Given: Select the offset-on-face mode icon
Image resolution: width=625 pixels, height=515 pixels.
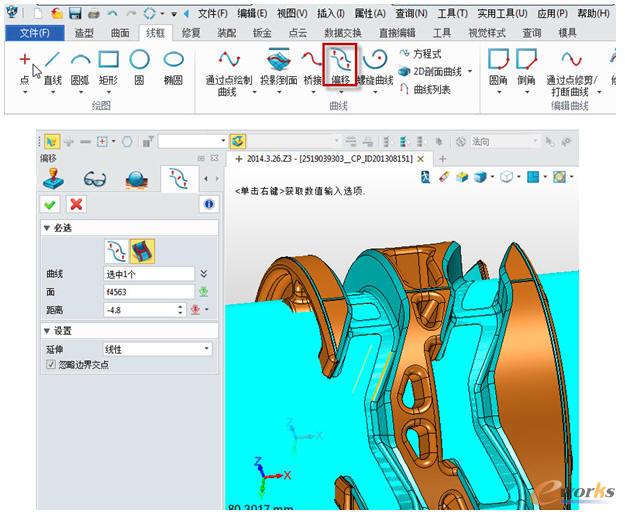Looking at the screenshot, I should [143, 250].
